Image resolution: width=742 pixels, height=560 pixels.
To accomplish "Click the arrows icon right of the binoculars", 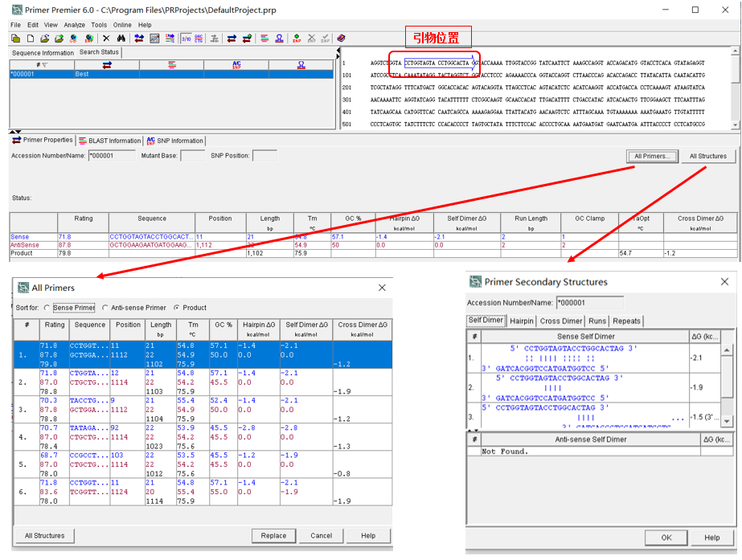I will [x=138, y=39].
